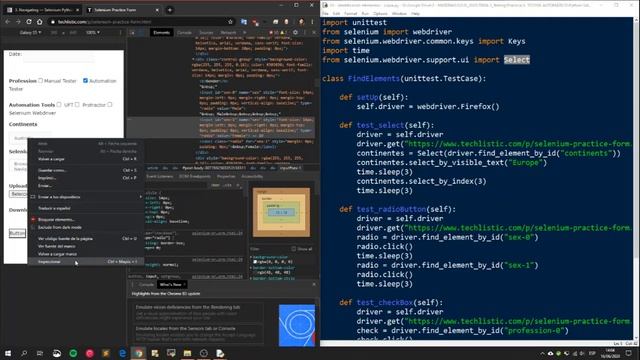Open the Windows Start menu
This screenshot has width=640, height=360.
pos(8,353)
